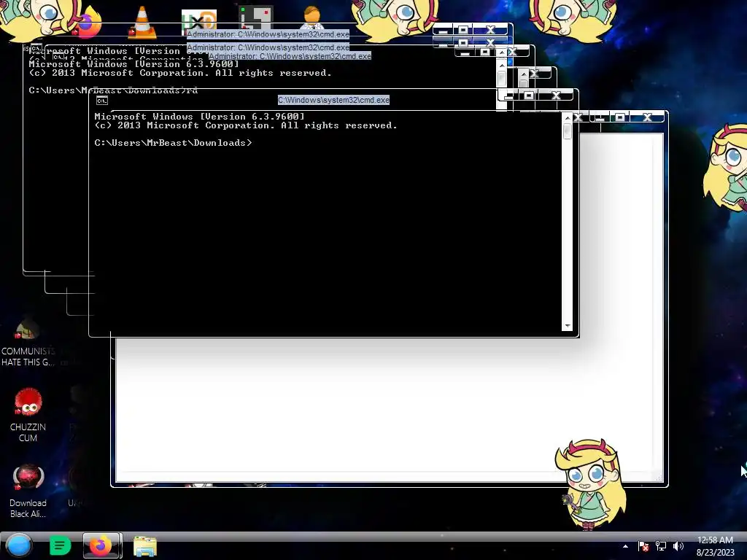
Task: Maximize the front cmd.exe window
Action: [528, 96]
